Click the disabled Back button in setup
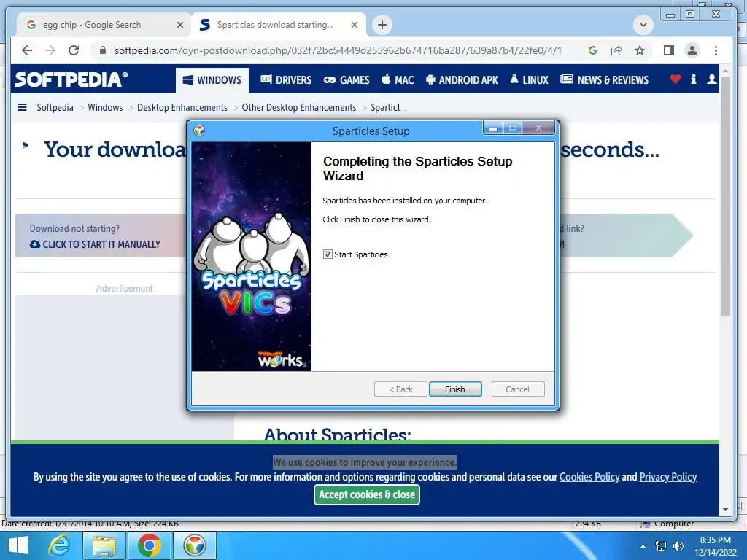The image size is (747, 560). point(400,389)
